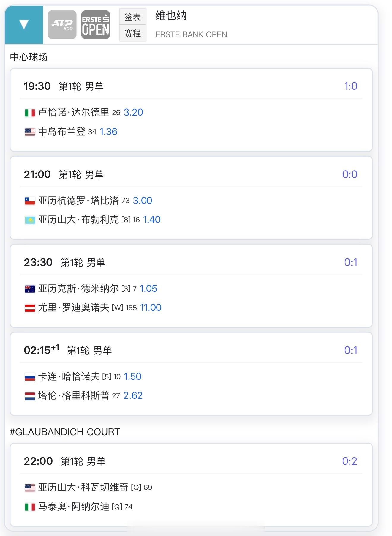
Task: Click US flag beside 中岛布兰登
Action: pos(30,132)
